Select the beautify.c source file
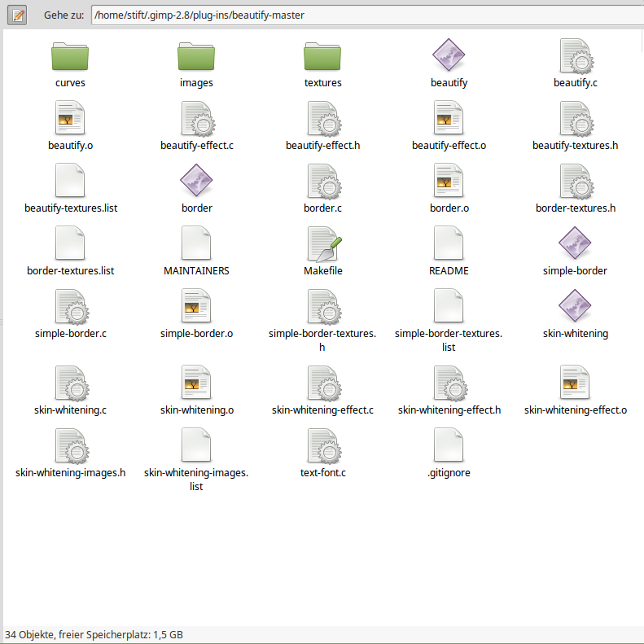 576,55
